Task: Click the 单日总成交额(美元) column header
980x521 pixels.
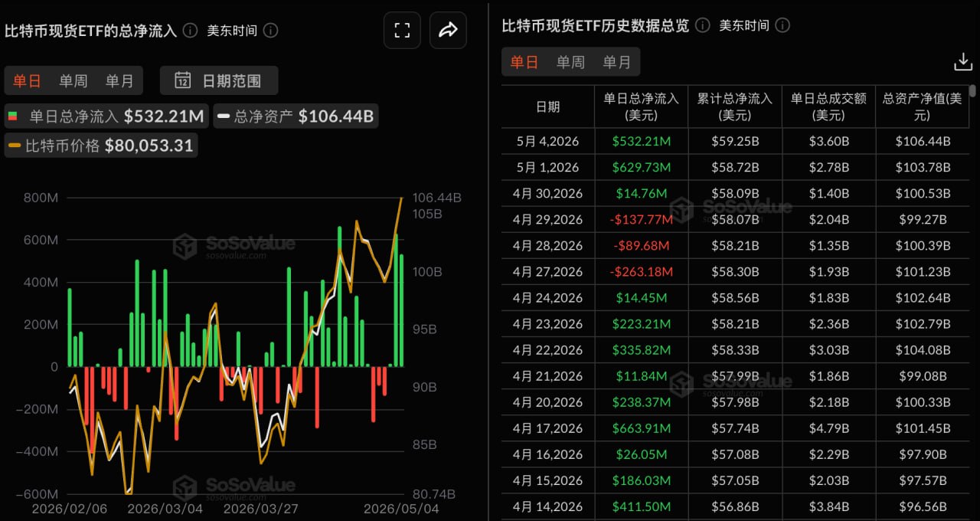Action: tap(828, 107)
